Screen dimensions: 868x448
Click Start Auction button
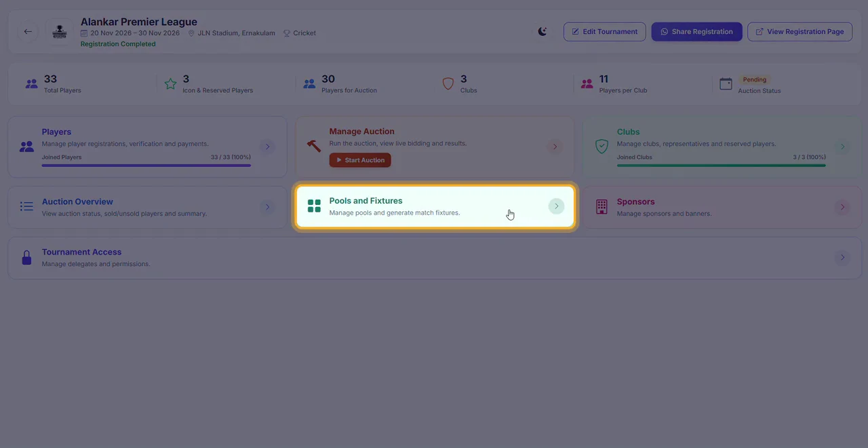(x=360, y=160)
